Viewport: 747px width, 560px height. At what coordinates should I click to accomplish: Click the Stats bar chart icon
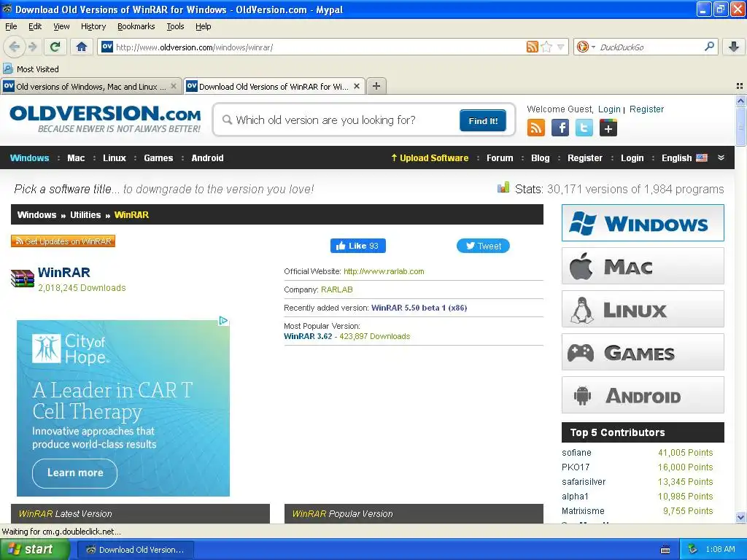(503, 187)
